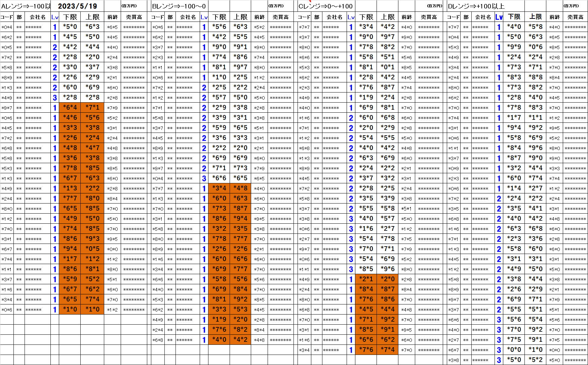
Task: Select A range 上限 cell *4*4
Action: [x=92, y=47]
